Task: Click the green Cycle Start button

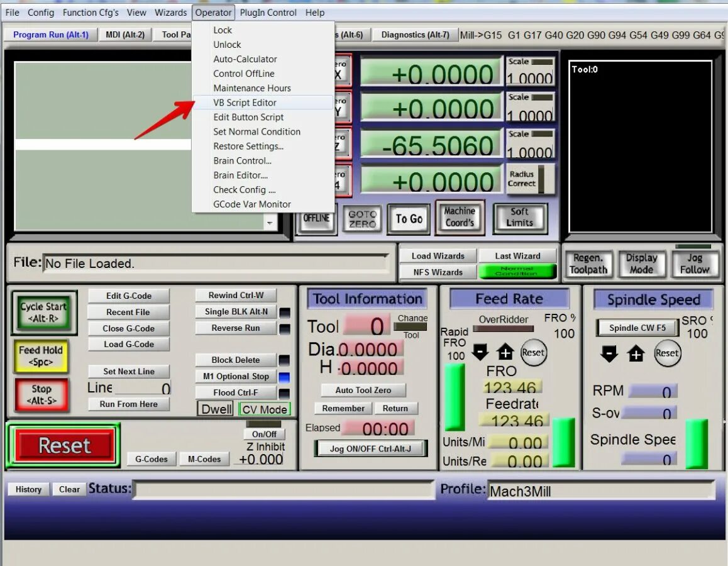Action: coord(43,312)
